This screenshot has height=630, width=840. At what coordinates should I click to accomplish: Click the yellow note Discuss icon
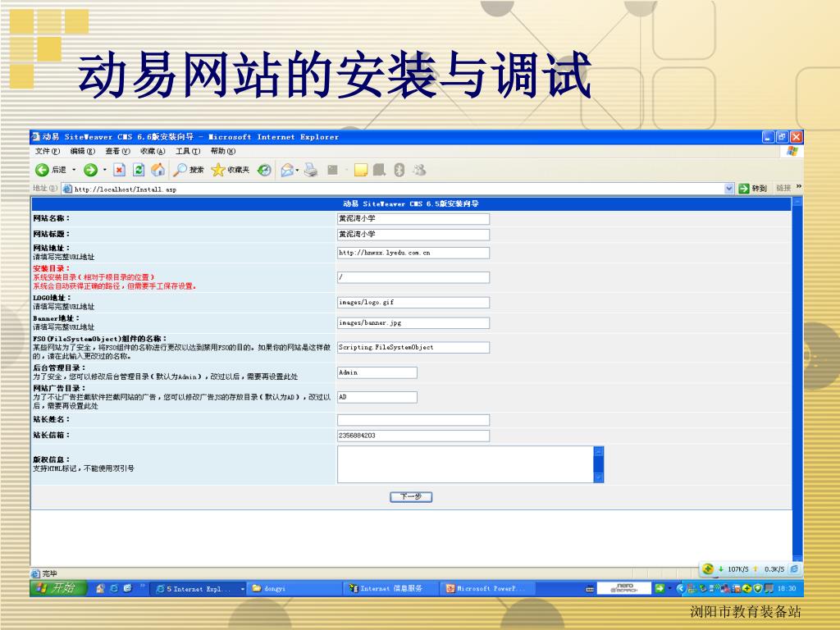[x=361, y=171]
